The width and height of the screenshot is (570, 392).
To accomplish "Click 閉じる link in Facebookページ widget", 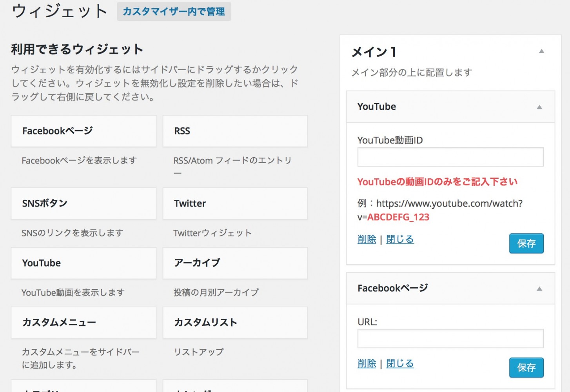I will (x=400, y=363).
